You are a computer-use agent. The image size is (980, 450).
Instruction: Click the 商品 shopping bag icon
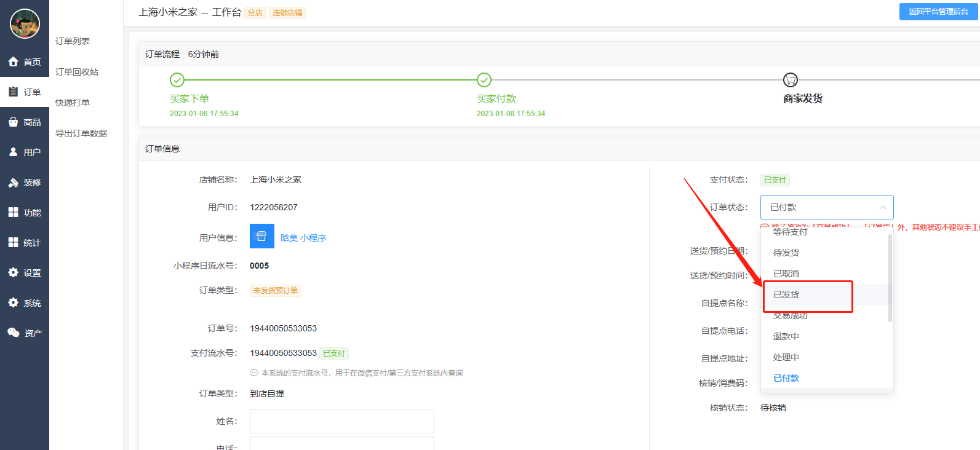[14, 122]
